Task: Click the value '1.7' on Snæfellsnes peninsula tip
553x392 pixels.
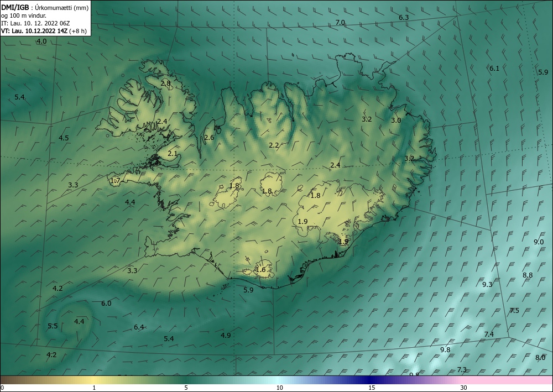Action: (x=116, y=181)
